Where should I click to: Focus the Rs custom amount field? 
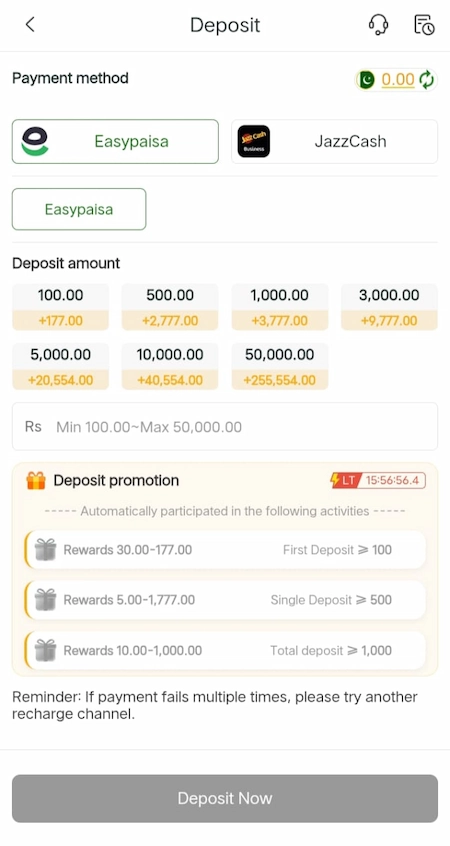[x=225, y=427]
